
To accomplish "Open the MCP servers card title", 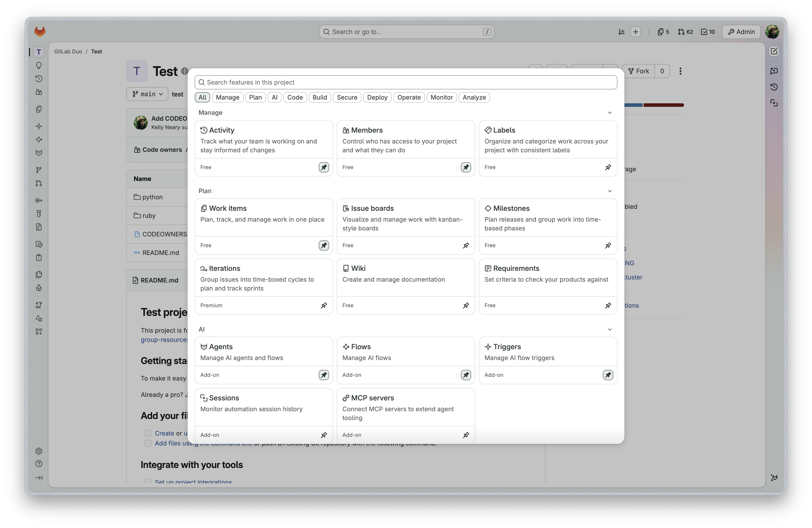I will pos(372,398).
